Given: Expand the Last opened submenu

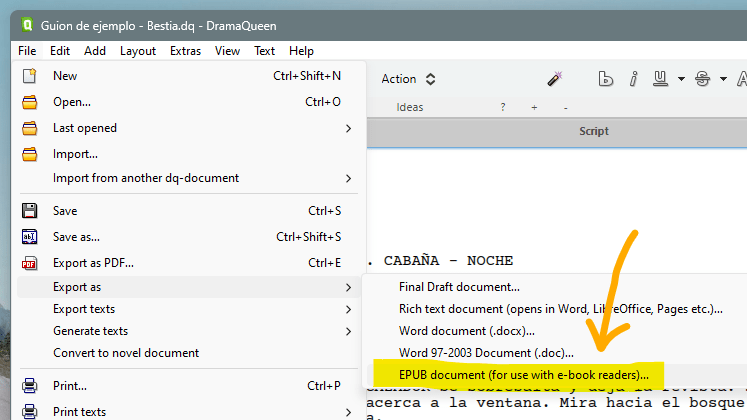Looking at the screenshot, I should (x=348, y=128).
